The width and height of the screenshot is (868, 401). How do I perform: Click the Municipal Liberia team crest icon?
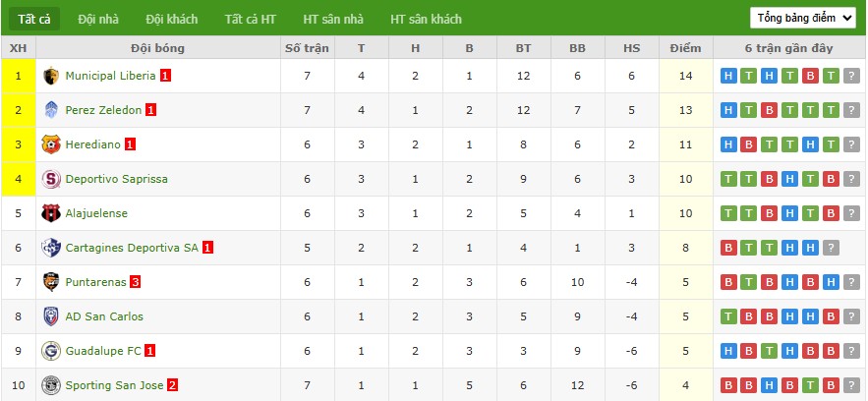click(x=51, y=76)
